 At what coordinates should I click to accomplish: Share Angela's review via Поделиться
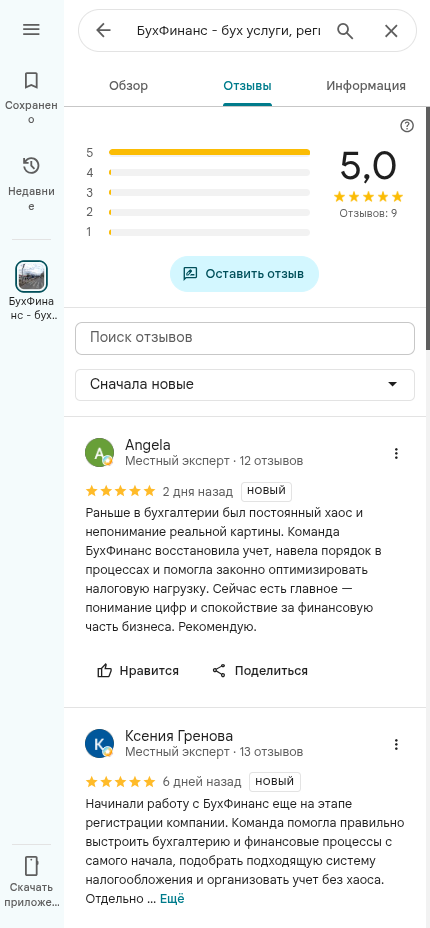[260, 671]
